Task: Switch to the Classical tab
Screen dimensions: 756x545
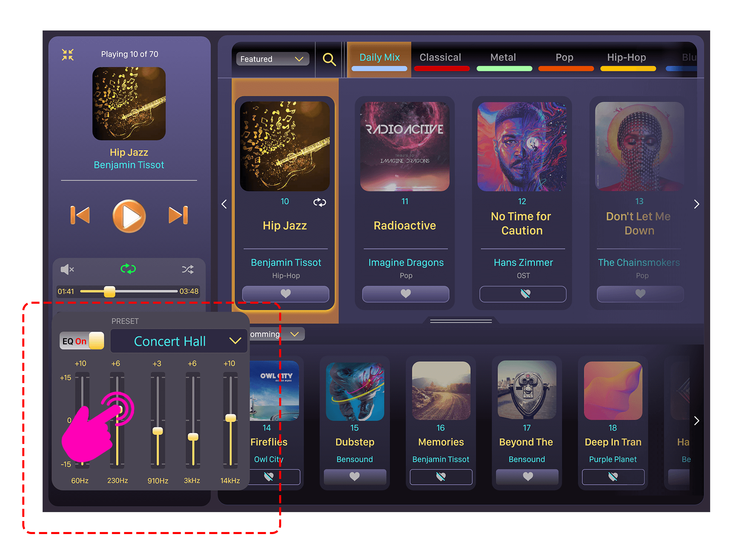Action: coord(440,57)
